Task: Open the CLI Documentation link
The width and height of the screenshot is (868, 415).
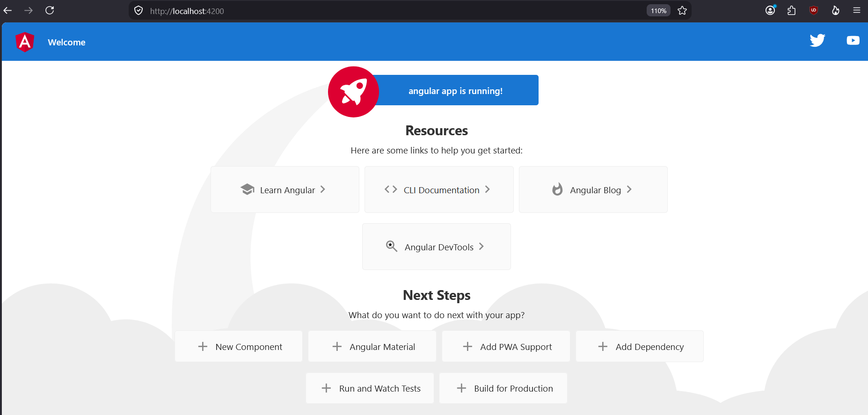Action: [x=439, y=189]
